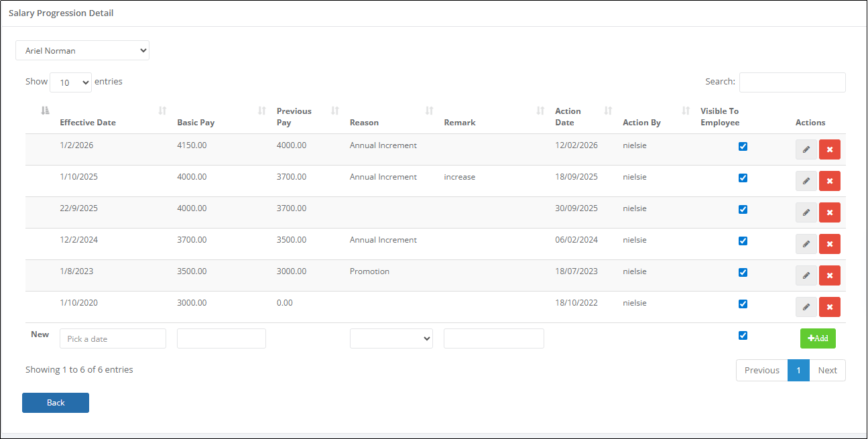Click Annual Increment in 12/2/2024 row
This screenshot has height=439, width=868.
click(383, 240)
